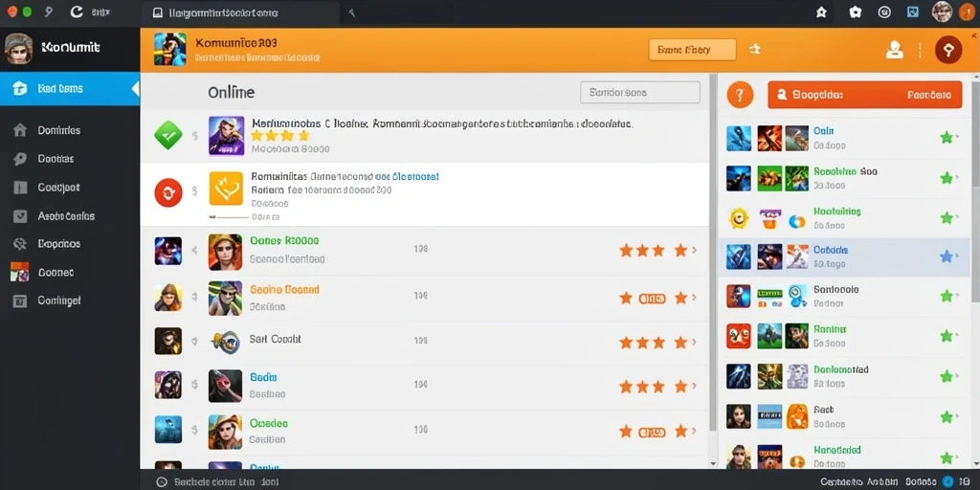Click the search field next to Online
Image resolution: width=980 pixels, height=490 pixels.
pos(640,93)
